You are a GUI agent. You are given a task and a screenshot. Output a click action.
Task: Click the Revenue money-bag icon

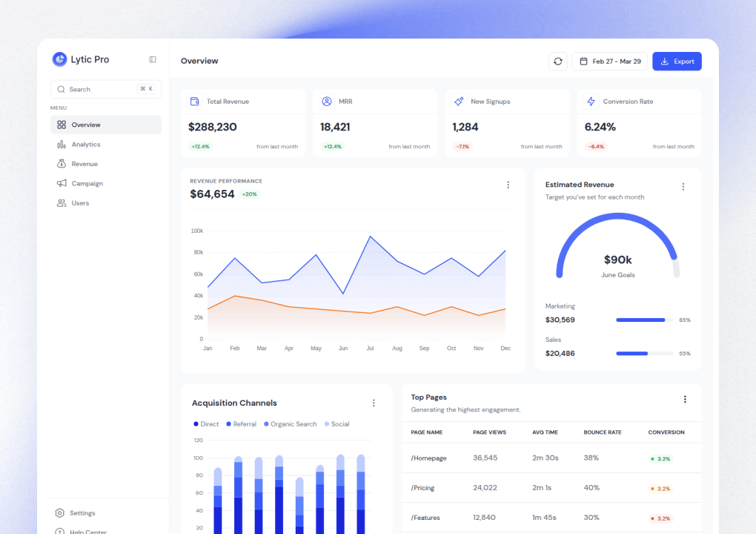pos(61,164)
